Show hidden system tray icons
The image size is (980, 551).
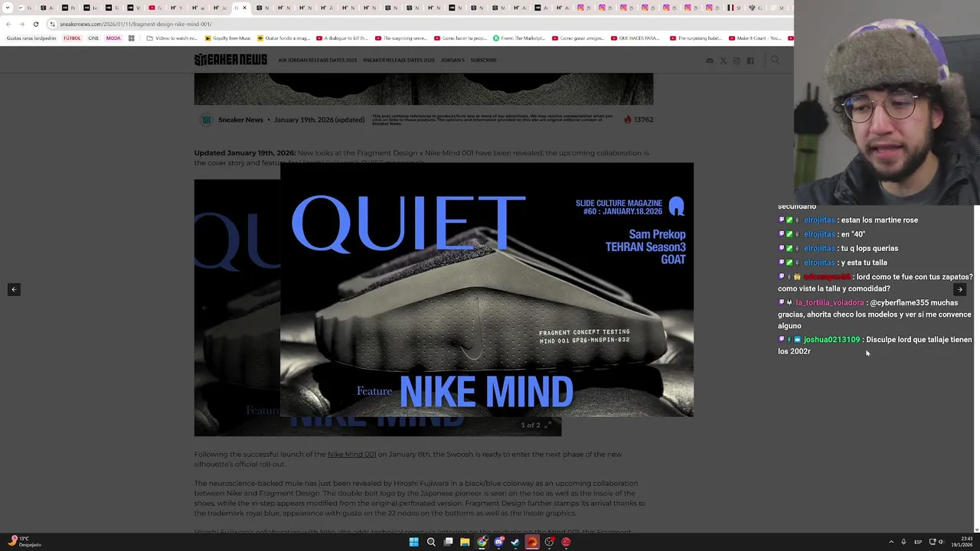[x=891, y=542]
